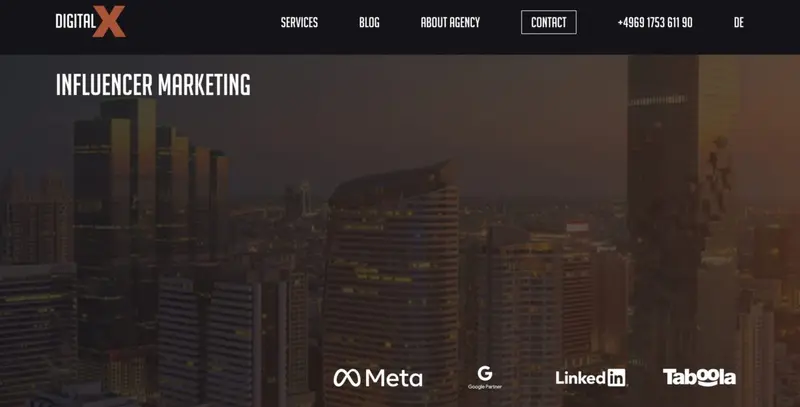Go to the Blog page
This screenshot has height=407, width=800.
(369, 22)
